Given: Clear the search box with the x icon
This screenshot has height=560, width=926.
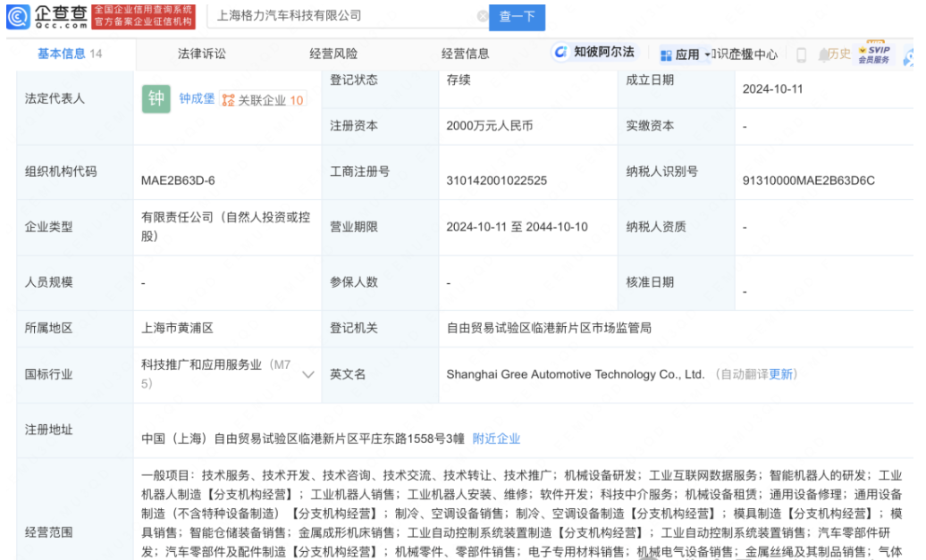Looking at the screenshot, I should pos(483,16).
